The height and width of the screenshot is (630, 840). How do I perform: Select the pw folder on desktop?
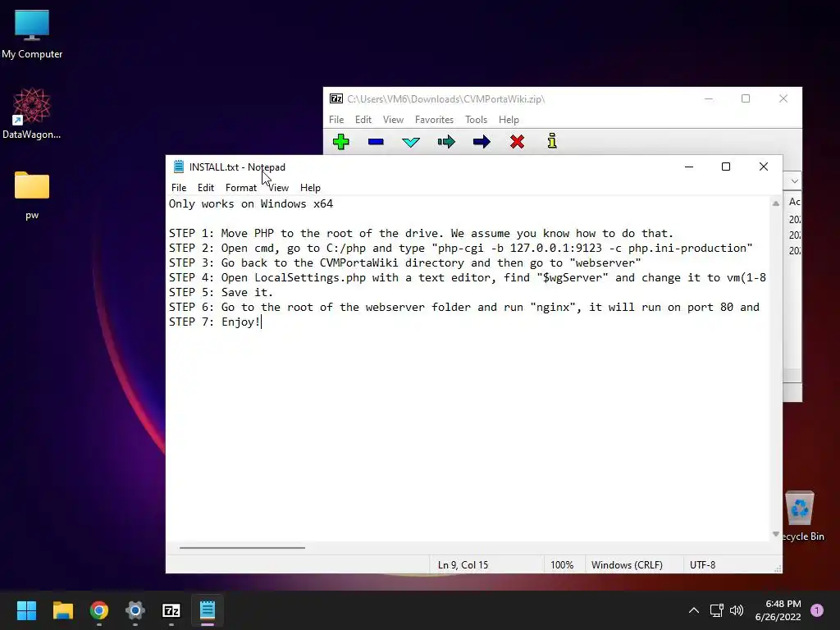32,195
